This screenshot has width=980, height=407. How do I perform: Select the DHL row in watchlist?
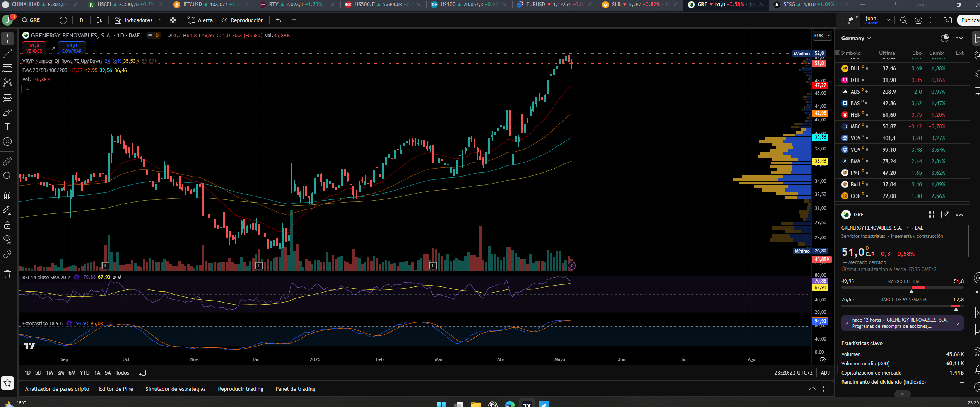pyautogui.click(x=902, y=68)
